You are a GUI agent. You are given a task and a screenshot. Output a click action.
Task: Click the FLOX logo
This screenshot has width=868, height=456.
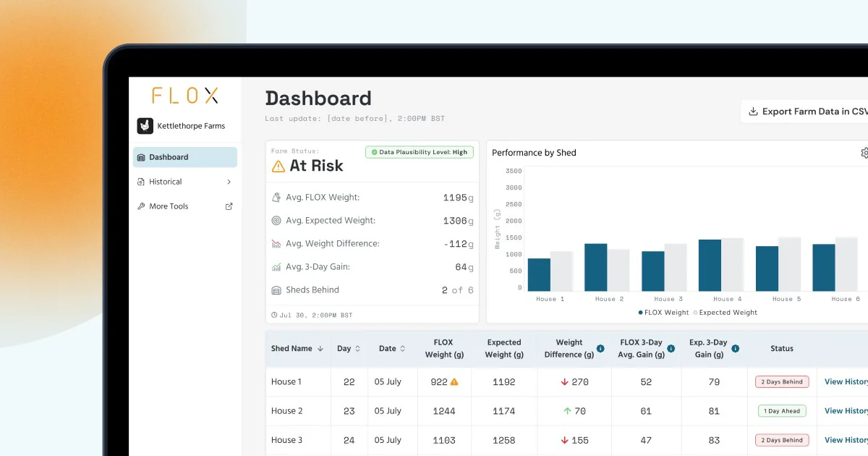pyautogui.click(x=185, y=96)
